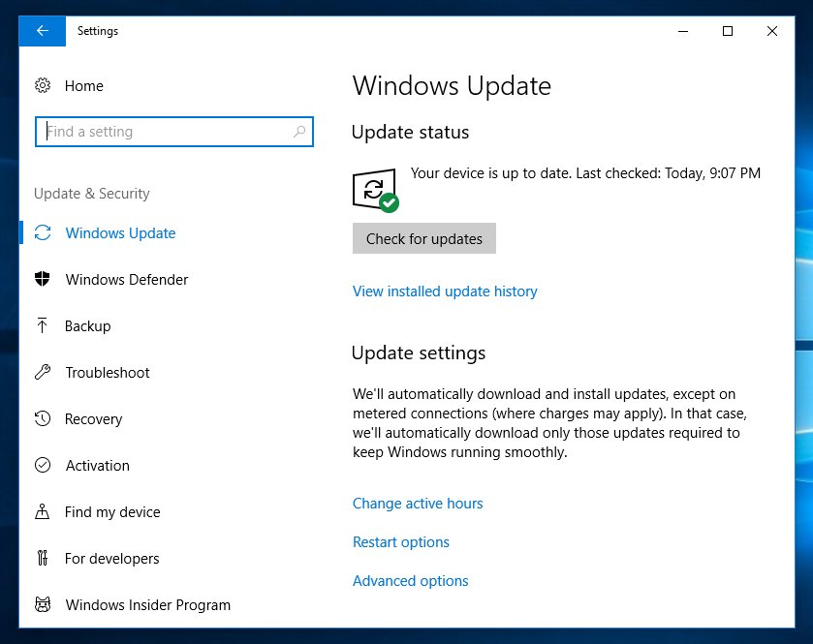Click the Troubleshoot wrench icon
This screenshot has height=644, width=813.
pos(43,372)
